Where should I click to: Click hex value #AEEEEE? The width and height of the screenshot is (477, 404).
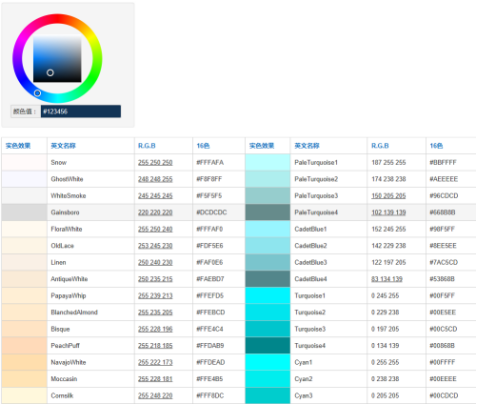444,179
